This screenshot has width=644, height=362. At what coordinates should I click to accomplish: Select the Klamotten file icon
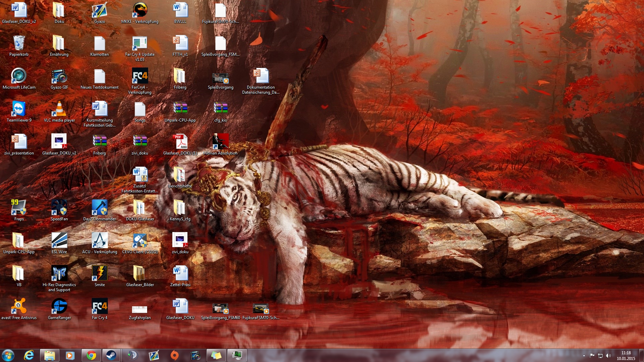tap(99, 45)
